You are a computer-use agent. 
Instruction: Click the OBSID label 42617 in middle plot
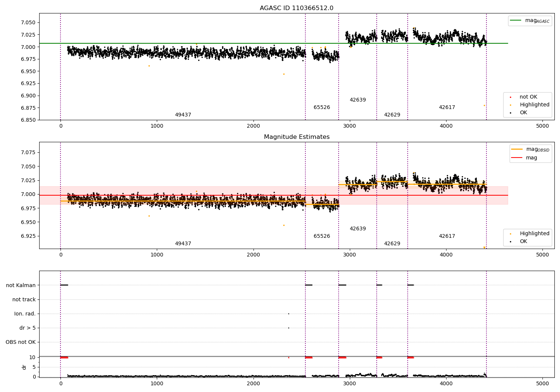click(447, 236)
